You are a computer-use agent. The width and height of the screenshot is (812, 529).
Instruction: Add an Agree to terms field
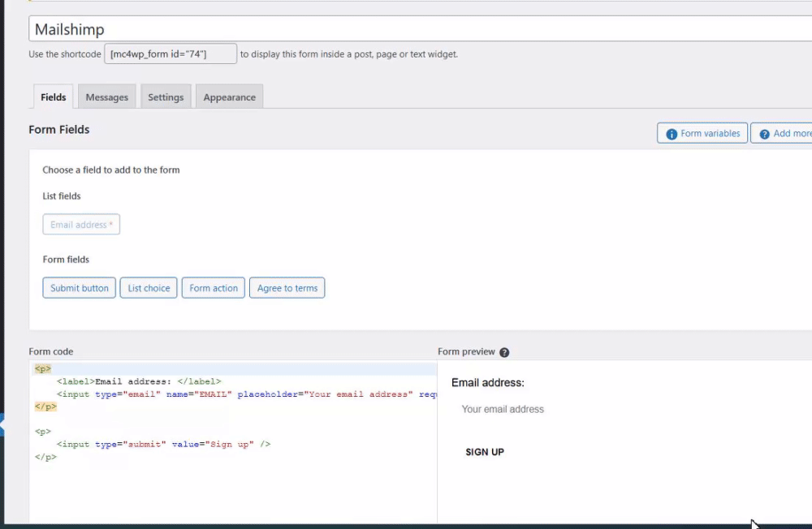pyautogui.click(x=287, y=288)
